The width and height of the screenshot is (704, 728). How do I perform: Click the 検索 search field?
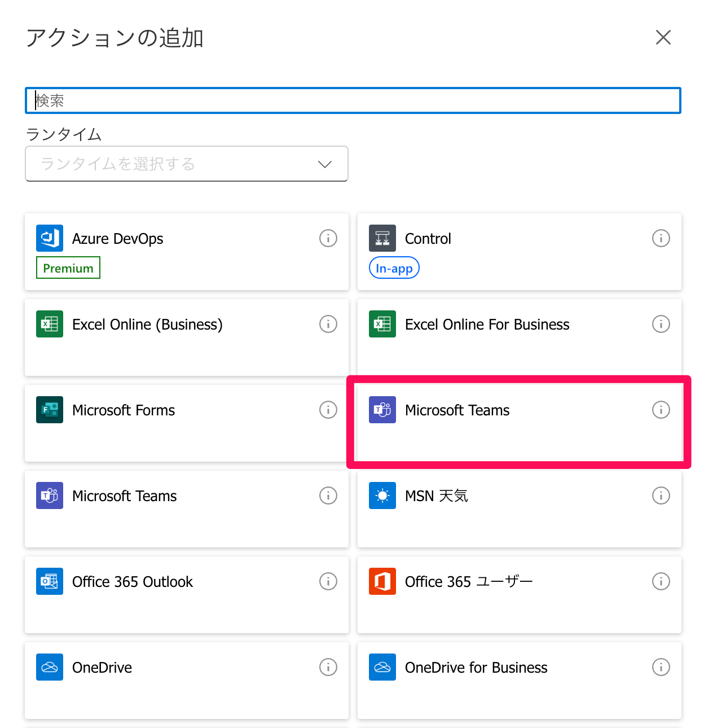tap(353, 100)
